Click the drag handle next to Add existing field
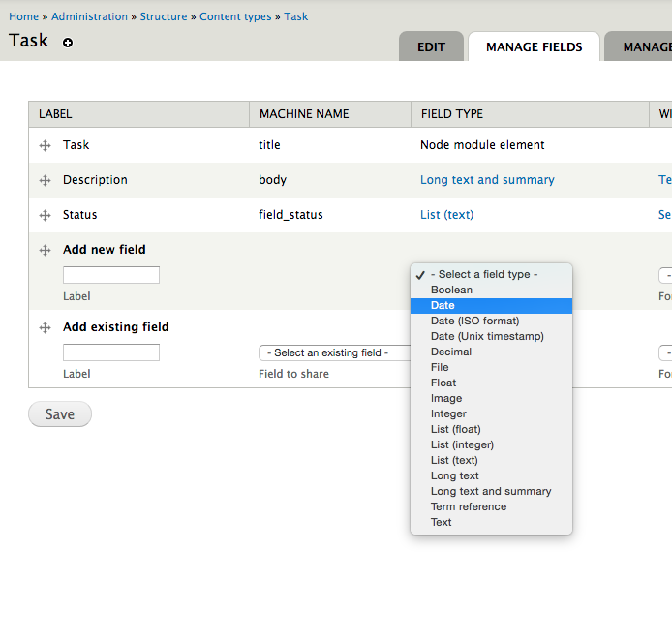672x643 pixels. point(45,328)
